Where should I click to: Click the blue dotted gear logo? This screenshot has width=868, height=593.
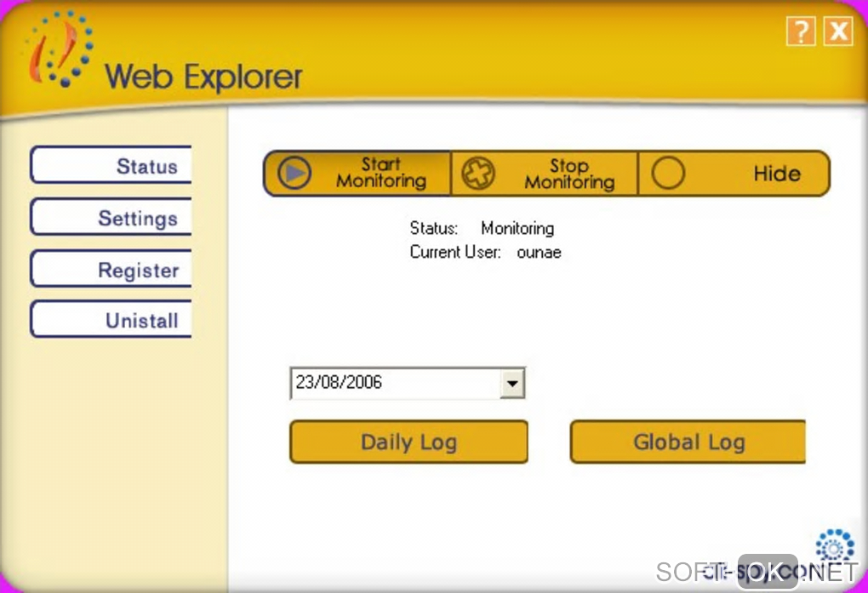[x=835, y=546]
